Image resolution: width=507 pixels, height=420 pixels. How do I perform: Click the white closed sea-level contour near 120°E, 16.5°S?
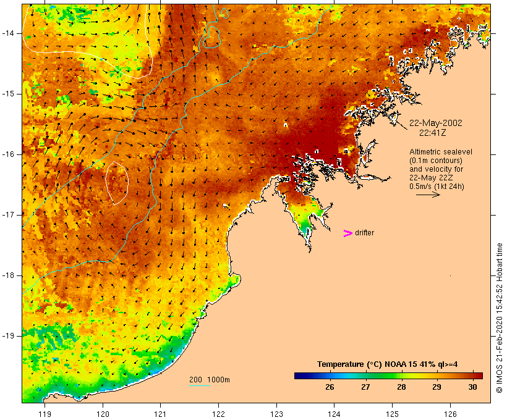117,183
